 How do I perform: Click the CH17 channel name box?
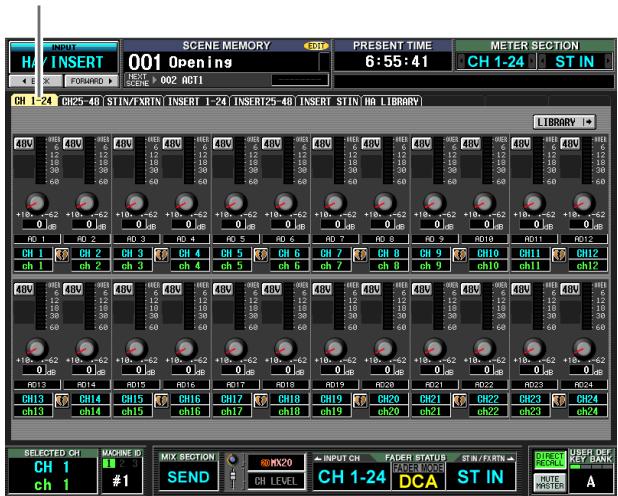click(232, 399)
